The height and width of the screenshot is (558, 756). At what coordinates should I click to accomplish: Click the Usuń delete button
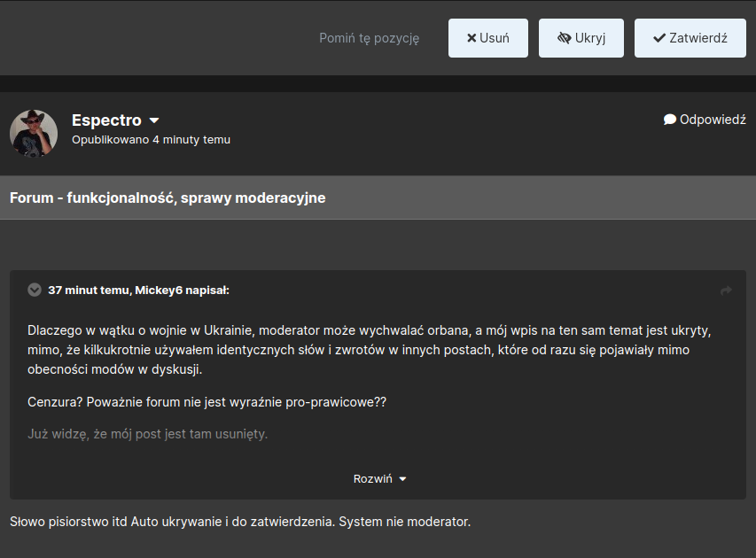point(488,38)
